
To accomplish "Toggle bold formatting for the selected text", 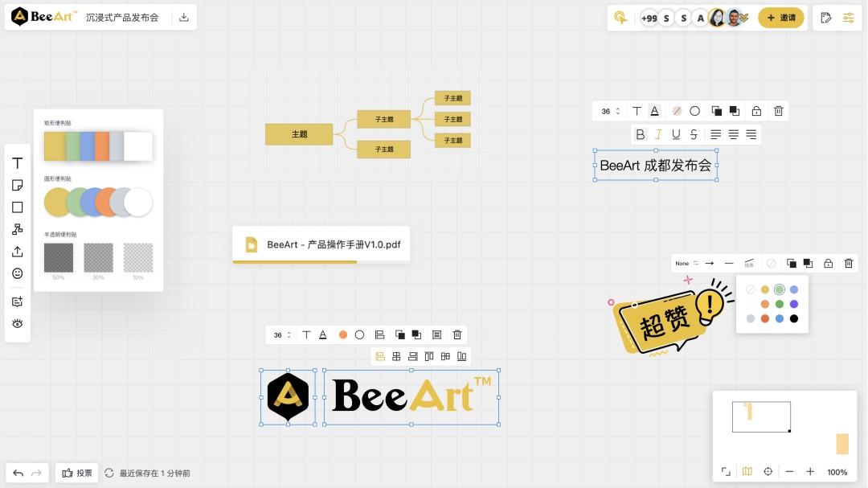I will [640, 134].
